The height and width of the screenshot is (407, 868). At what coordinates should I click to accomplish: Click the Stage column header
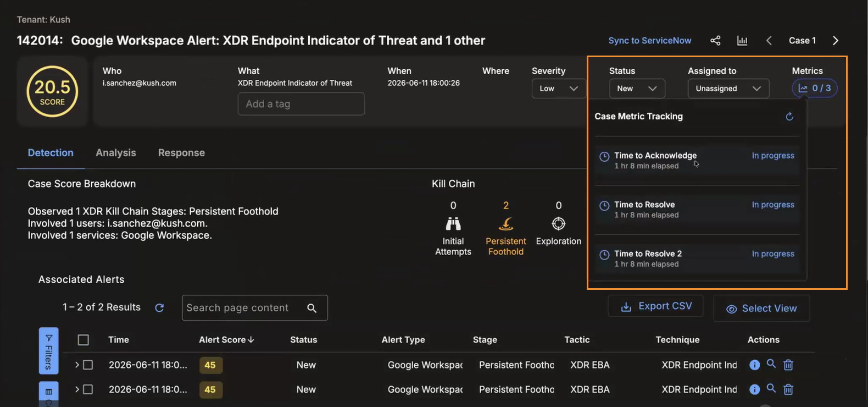[485, 340]
